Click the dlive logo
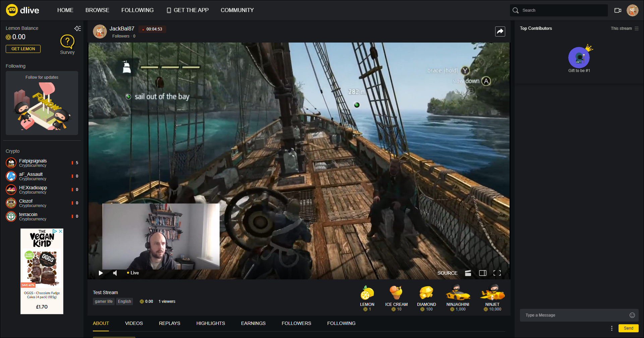Screen dimensions: 644x338 click(x=23, y=10)
